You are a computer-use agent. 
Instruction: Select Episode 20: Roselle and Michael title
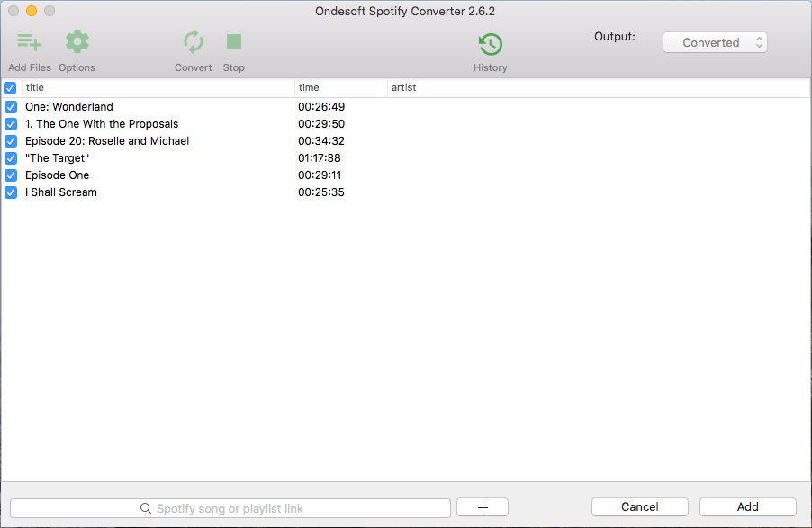[x=107, y=141]
